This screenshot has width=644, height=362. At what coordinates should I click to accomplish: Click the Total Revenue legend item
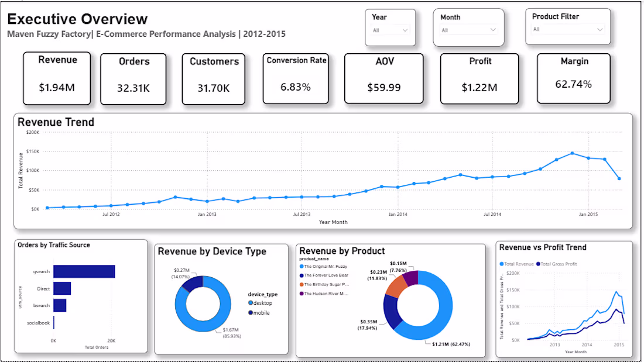coord(517,264)
